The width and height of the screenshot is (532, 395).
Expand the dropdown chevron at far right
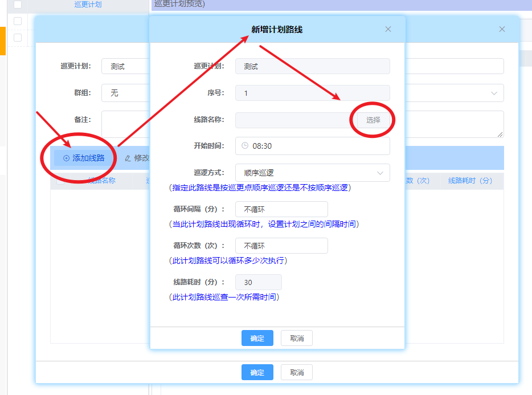(x=493, y=93)
